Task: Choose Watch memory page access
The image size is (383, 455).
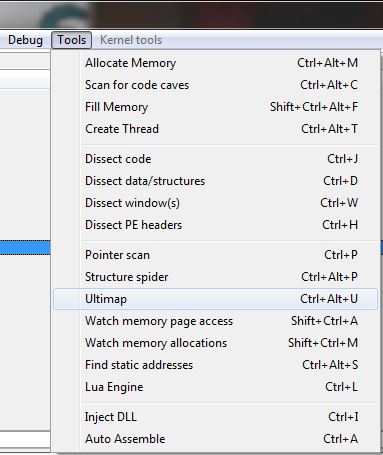Action: click(215, 321)
